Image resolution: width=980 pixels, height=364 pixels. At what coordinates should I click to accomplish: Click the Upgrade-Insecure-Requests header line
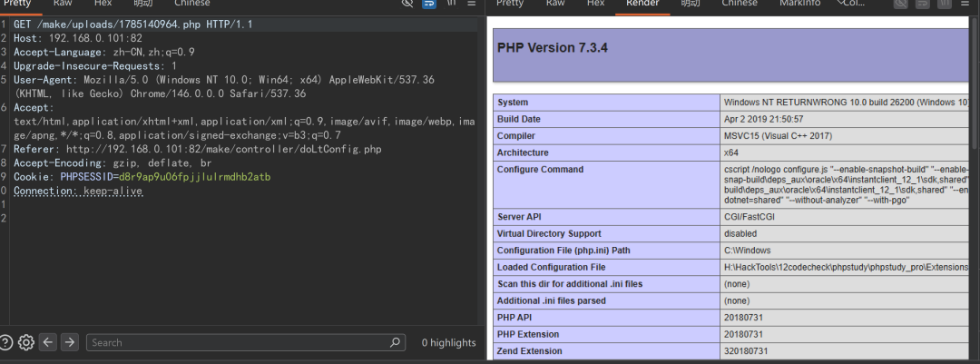pyautogui.click(x=95, y=65)
